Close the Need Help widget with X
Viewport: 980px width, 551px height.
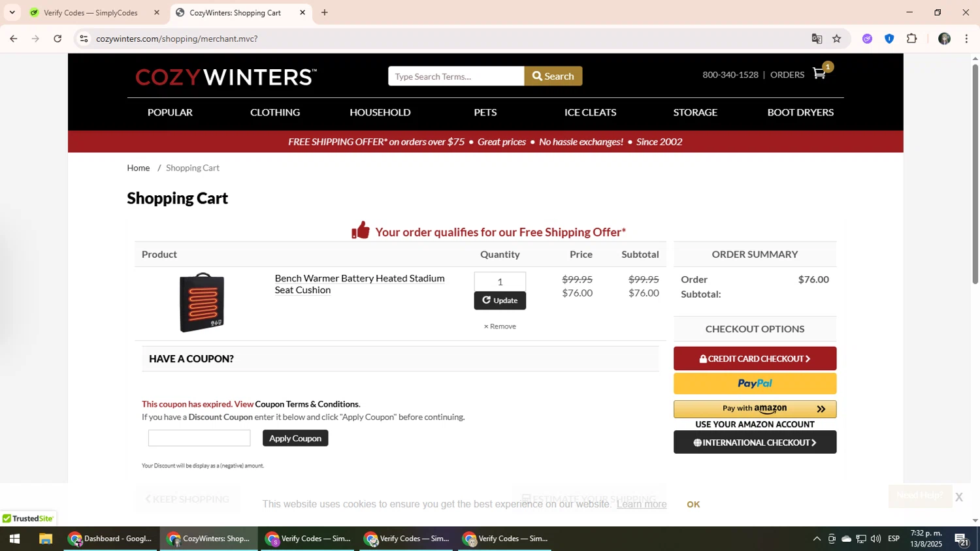(958, 497)
